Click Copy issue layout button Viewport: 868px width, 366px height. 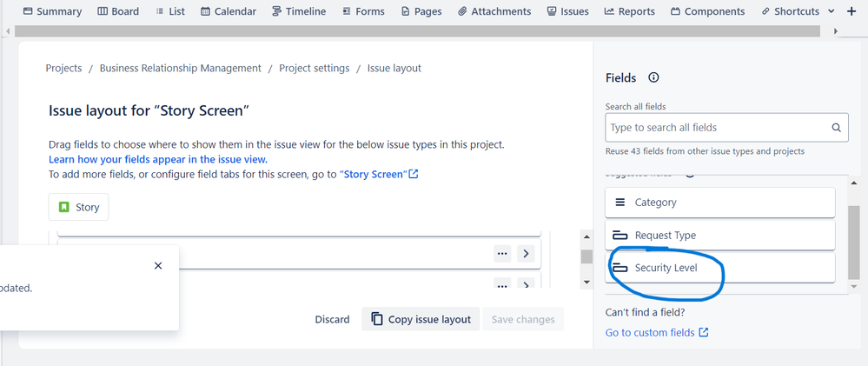[421, 319]
